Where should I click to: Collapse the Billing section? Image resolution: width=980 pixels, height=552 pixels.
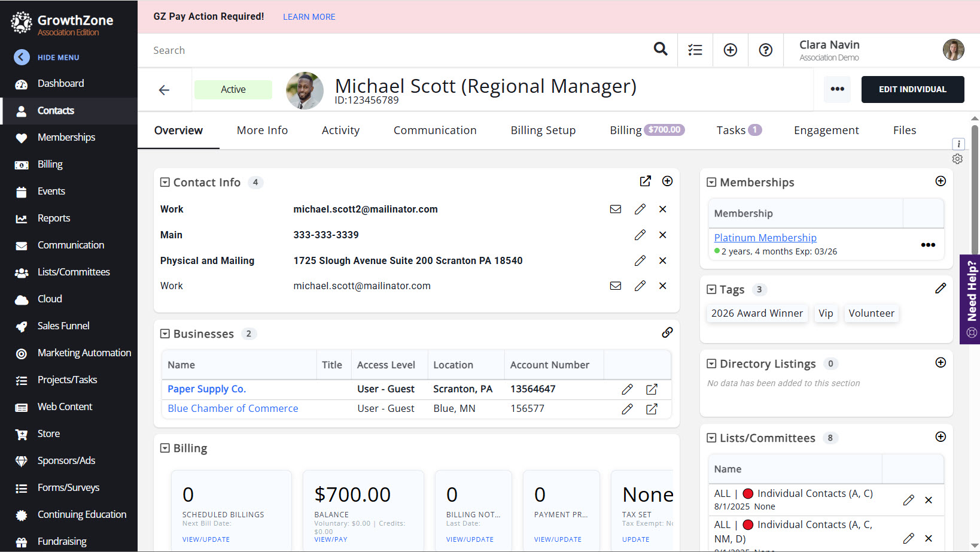165,448
